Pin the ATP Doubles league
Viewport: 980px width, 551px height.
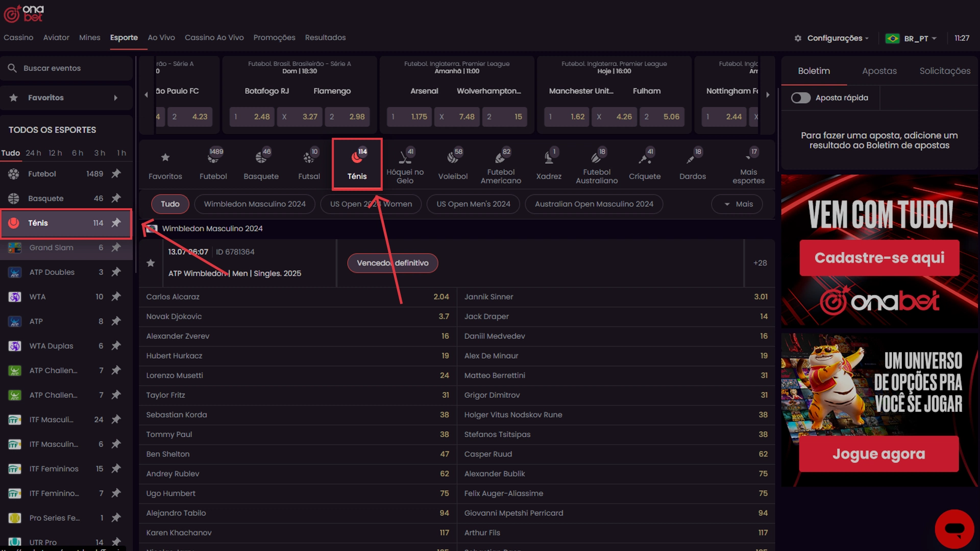click(116, 272)
